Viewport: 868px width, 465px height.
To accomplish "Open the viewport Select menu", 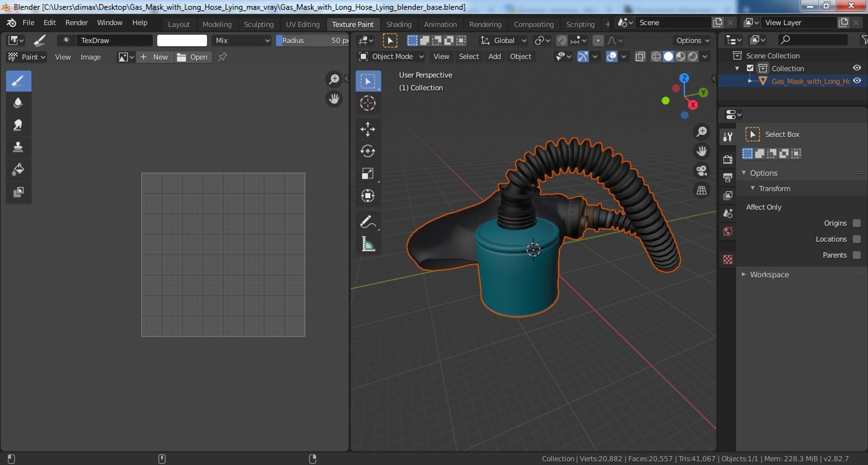I will coord(469,57).
